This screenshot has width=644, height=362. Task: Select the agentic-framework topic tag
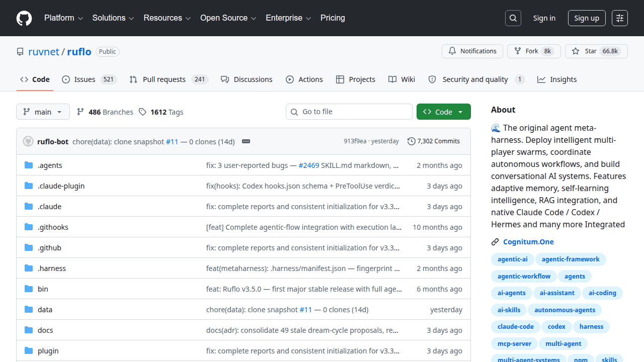click(571, 259)
